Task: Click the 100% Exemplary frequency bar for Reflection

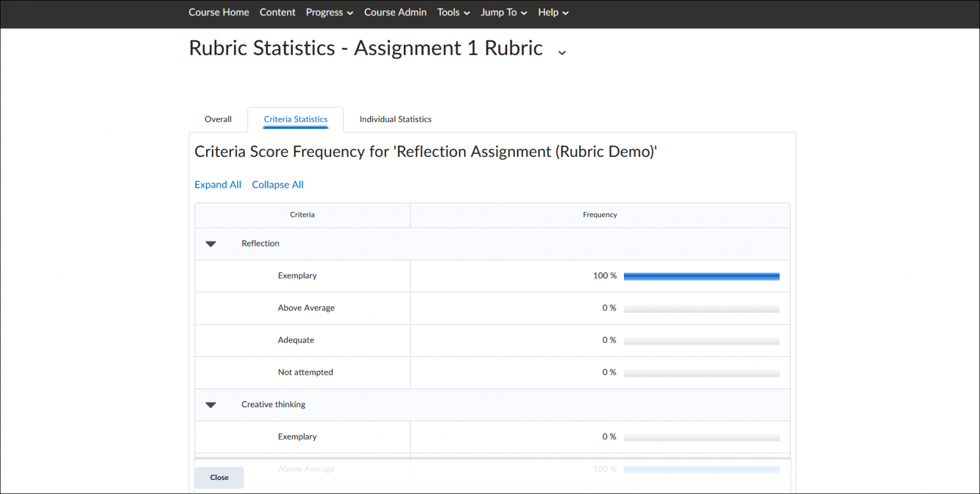Action: click(701, 276)
